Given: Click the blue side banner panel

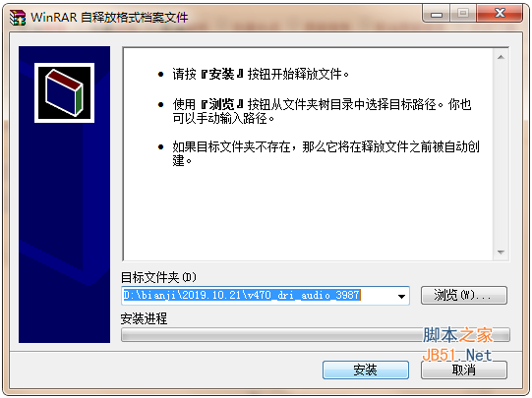Looking at the screenshot, I should pyautogui.click(x=65, y=195).
